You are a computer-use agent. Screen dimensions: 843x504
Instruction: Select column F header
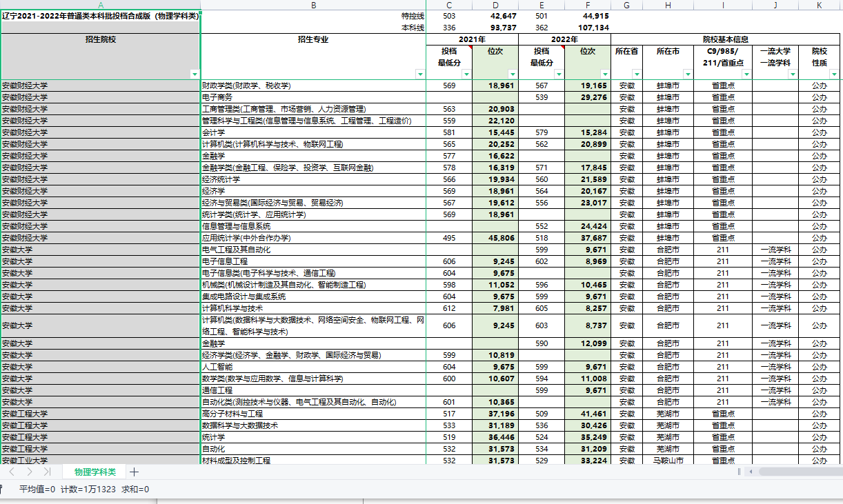pyautogui.click(x=588, y=5)
